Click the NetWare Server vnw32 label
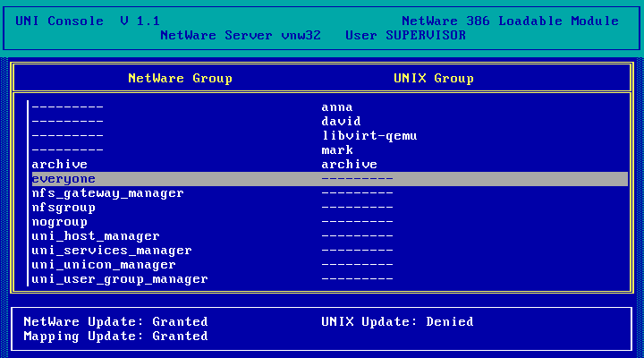644x358 pixels. click(x=241, y=35)
